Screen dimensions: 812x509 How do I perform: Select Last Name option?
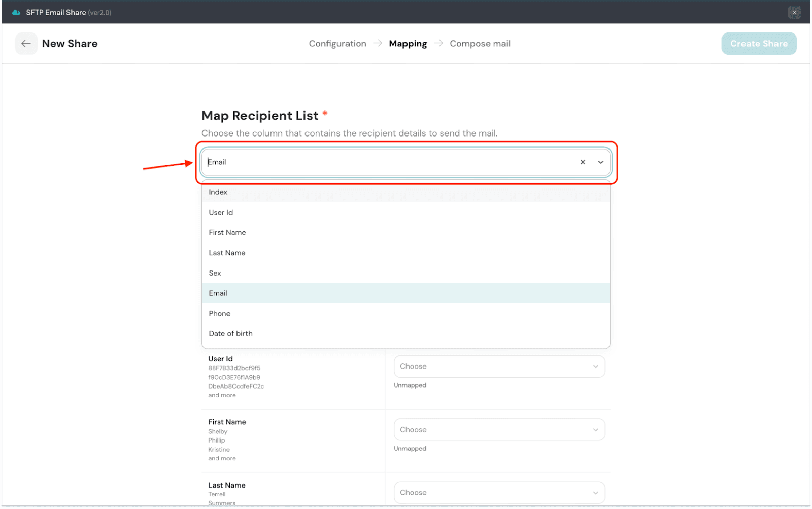[227, 253]
